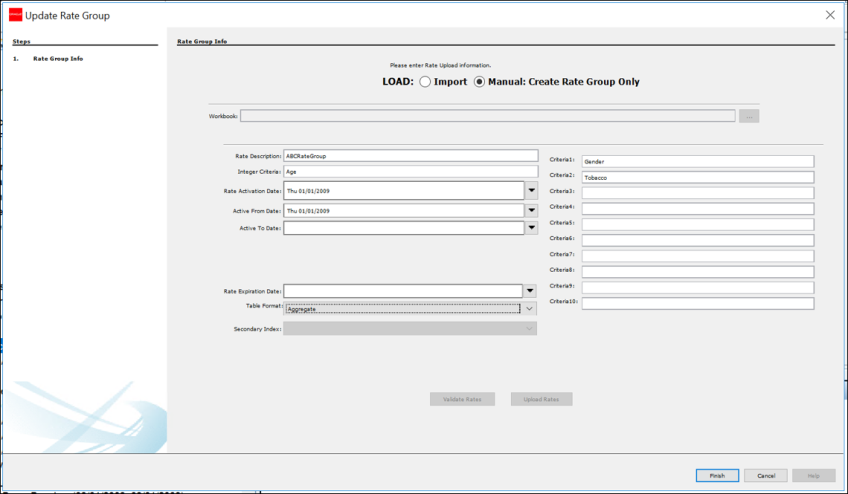
Task: Click the empty Criteria4 field
Action: [698, 208]
